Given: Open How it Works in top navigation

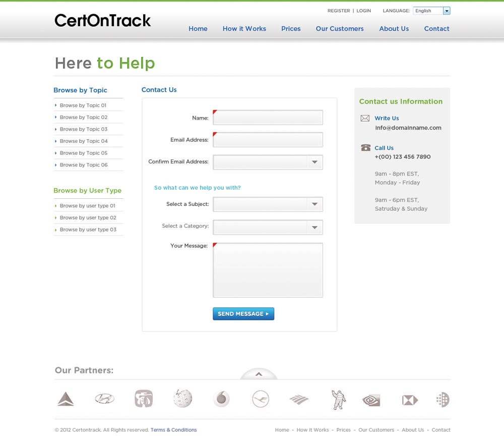Looking at the screenshot, I should click(x=244, y=29).
